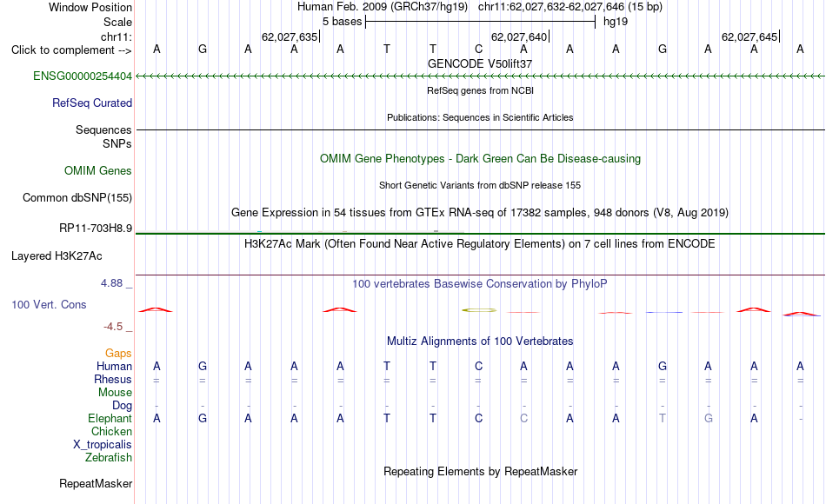Click the 62,027,645 position marker
The height and width of the screenshot is (504, 826).
coord(749,36)
